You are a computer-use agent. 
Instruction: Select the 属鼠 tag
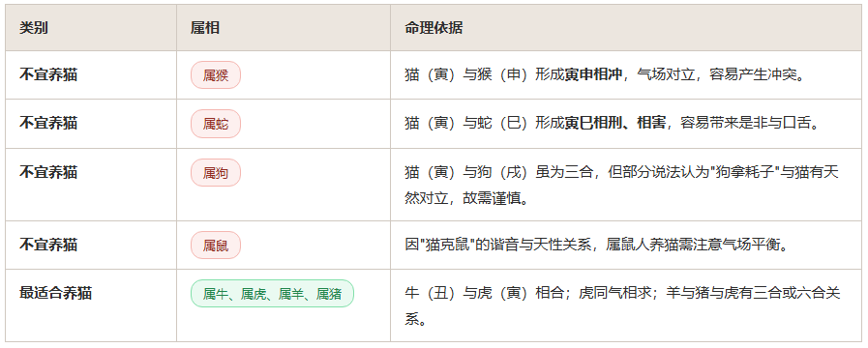pos(216,246)
